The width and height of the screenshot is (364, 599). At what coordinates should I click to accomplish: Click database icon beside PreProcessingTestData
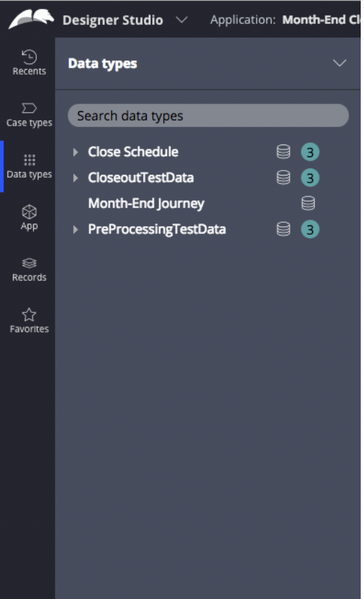(x=284, y=229)
